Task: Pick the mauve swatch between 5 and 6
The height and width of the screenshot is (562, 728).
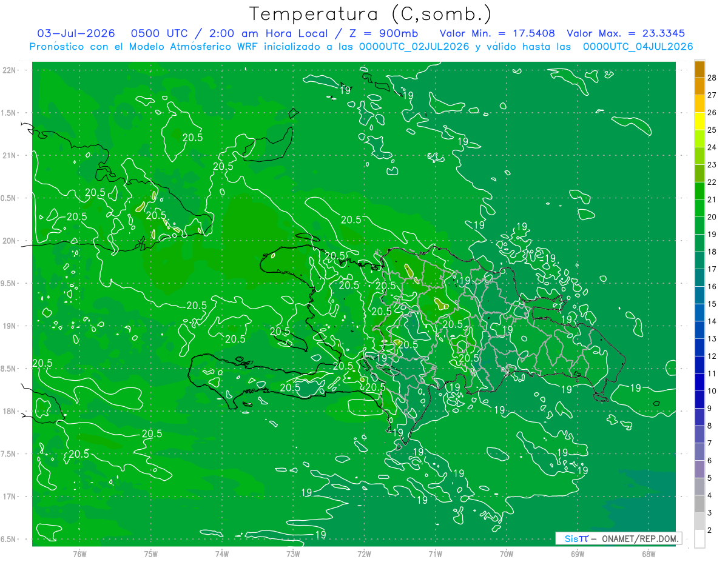Action: pos(700,469)
